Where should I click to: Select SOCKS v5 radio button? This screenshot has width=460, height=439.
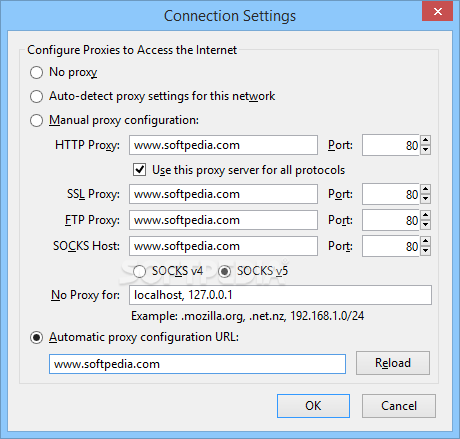(224, 271)
